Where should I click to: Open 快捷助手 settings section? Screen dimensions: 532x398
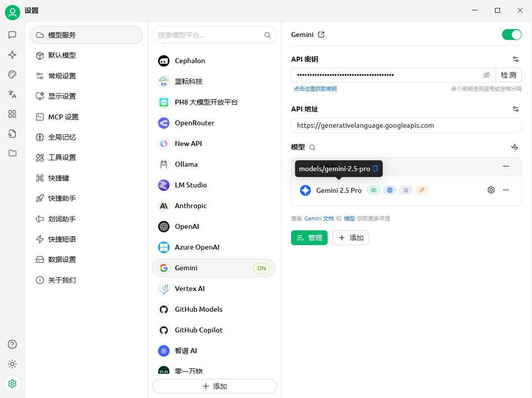tap(86, 198)
